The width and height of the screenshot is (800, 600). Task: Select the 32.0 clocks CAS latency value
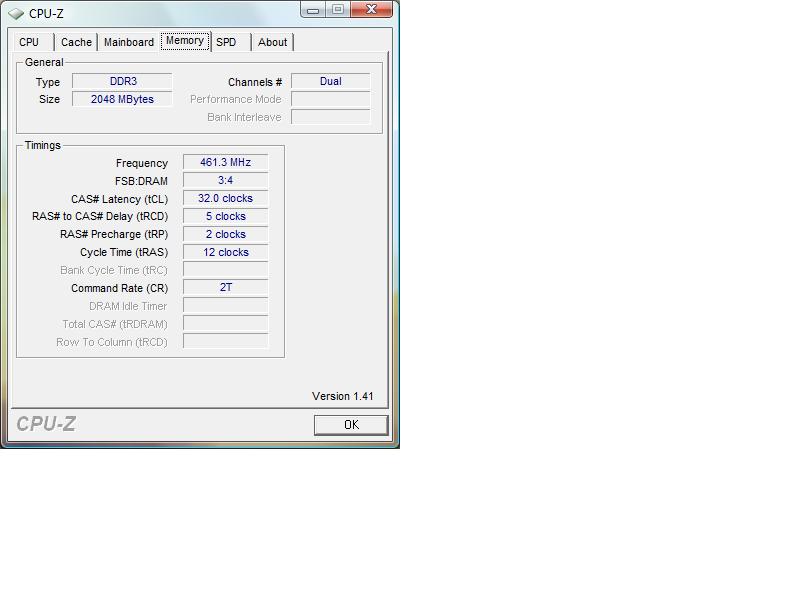click(226, 198)
